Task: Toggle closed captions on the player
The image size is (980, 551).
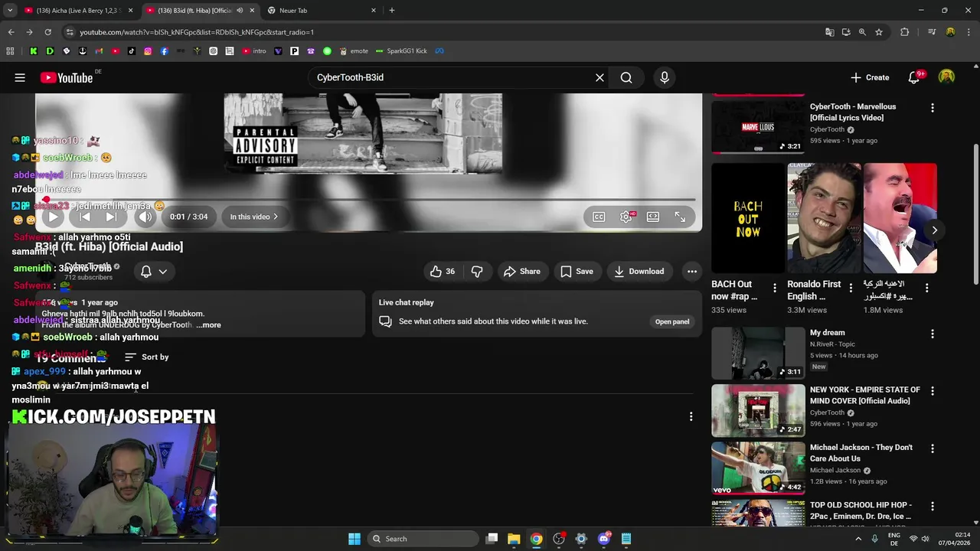Action: (x=599, y=217)
